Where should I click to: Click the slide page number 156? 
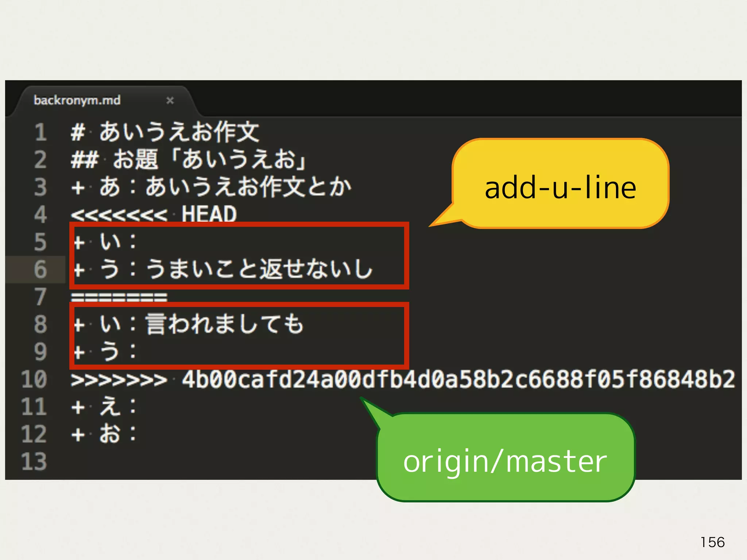coord(712,542)
